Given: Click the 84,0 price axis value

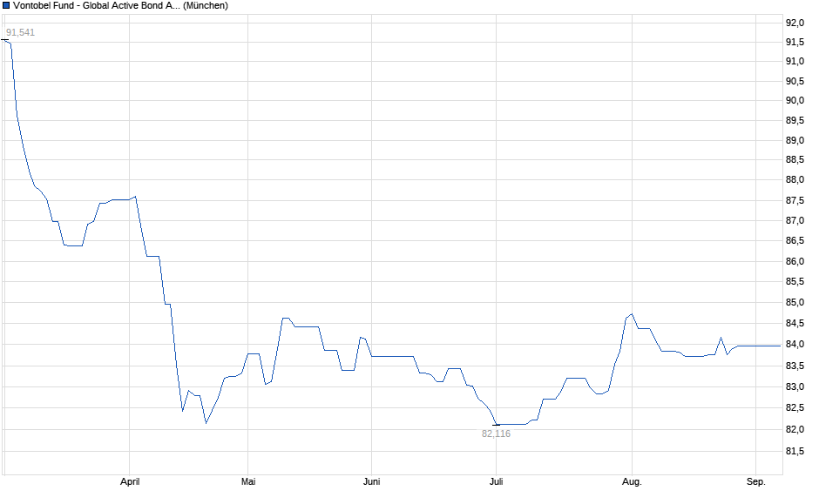Looking at the screenshot, I should point(795,345).
